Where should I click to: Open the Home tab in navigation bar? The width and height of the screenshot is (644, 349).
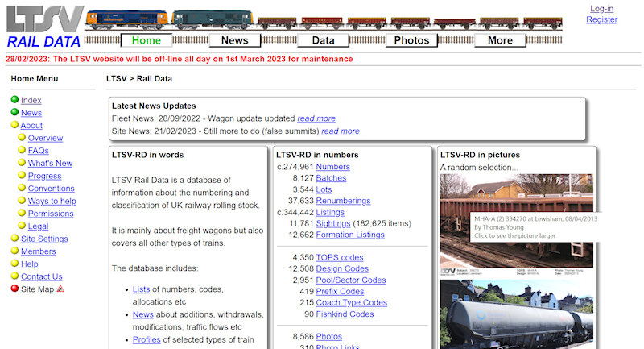[x=146, y=40]
